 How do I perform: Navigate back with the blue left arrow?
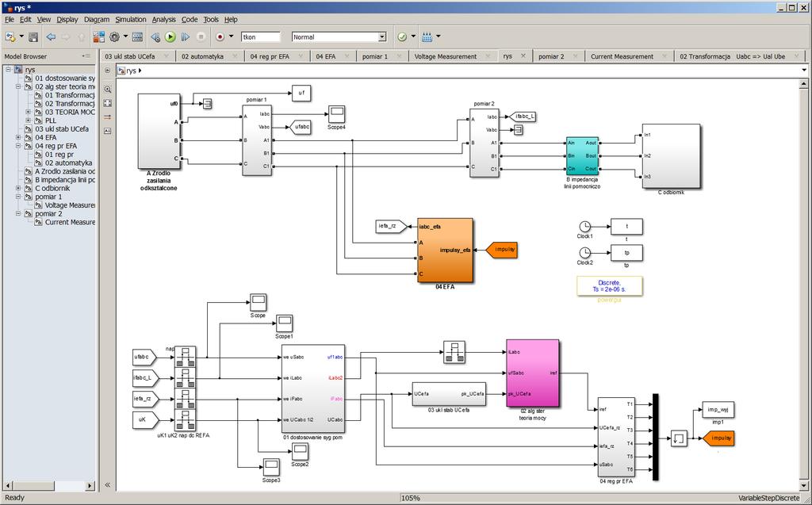pyautogui.click(x=51, y=36)
